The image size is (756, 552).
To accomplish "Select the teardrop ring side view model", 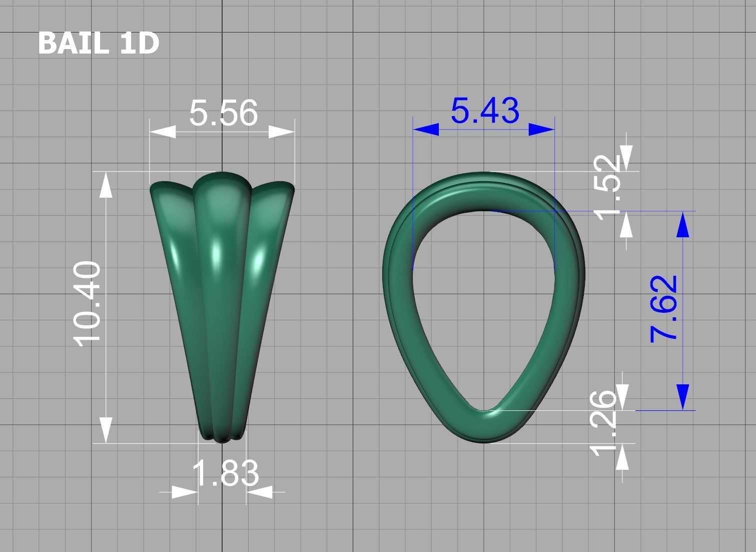I will [484, 307].
